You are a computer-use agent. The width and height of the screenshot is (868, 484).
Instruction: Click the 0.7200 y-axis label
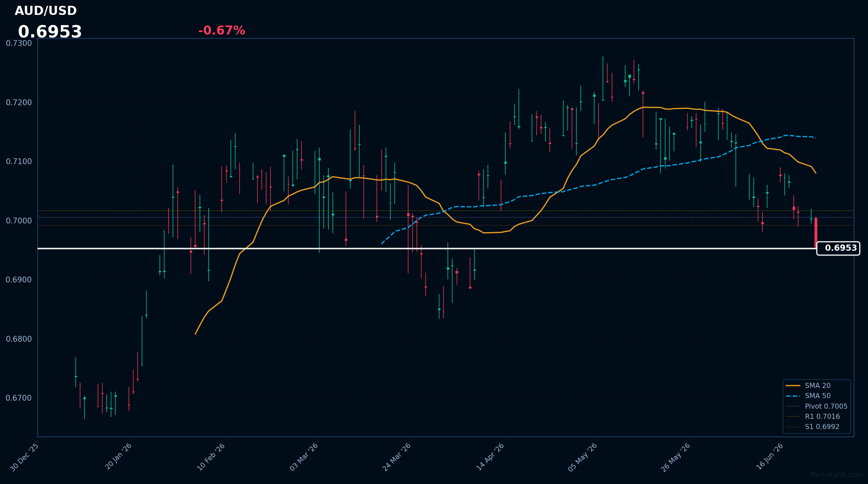coord(19,103)
